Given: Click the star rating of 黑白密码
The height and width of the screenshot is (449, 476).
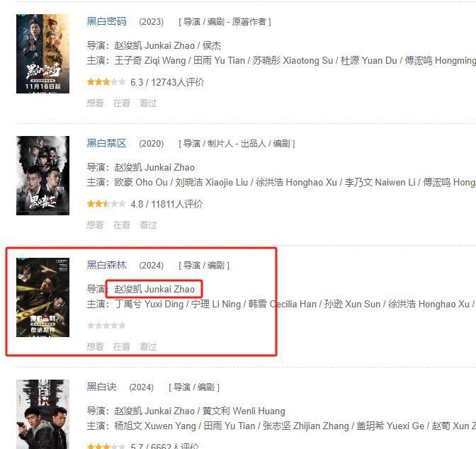Looking at the screenshot, I should tap(106, 82).
